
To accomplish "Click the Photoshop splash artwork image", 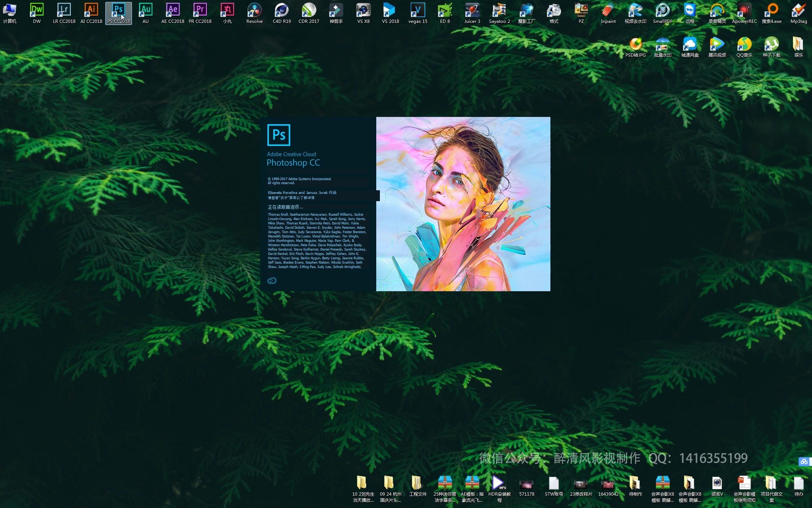I will tap(463, 204).
